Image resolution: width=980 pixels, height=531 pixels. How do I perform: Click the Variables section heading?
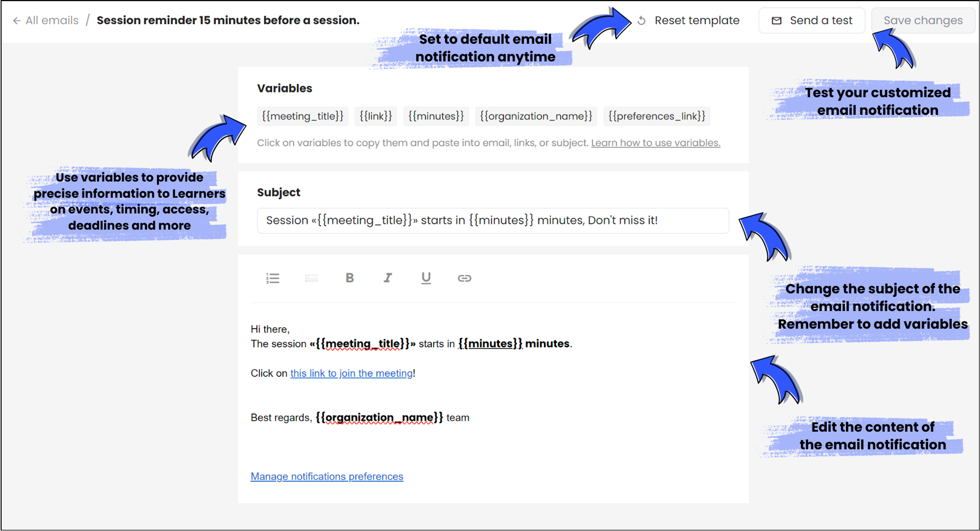285,88
